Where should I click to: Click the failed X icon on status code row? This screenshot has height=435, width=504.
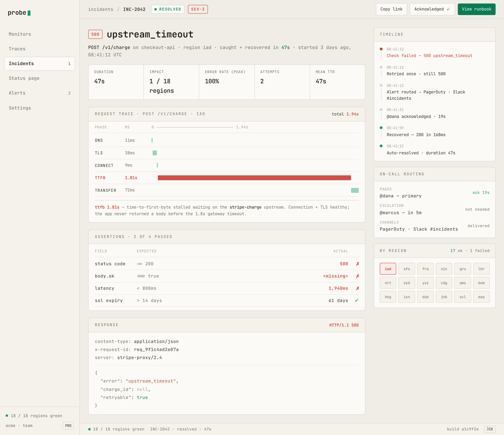[x=358, y=264]
